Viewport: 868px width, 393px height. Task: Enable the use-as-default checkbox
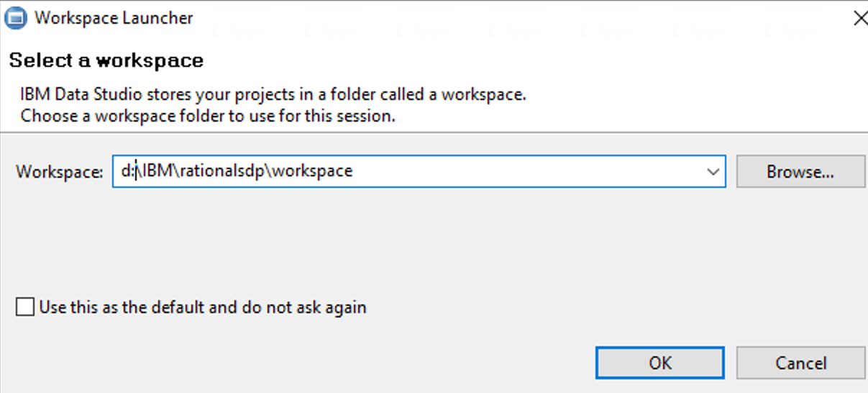click(25, 307)
